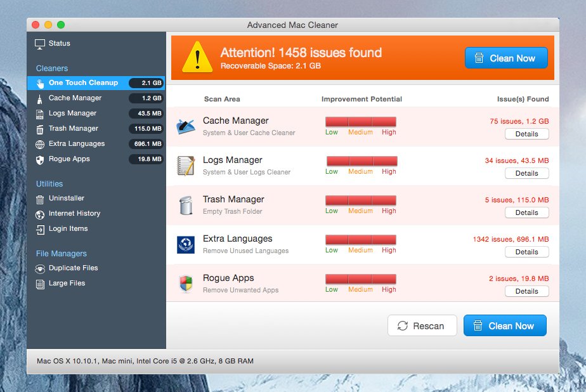The width and height of the screenshot is (586, 392).
Task: Click the Rescan button
Action: 422,325
